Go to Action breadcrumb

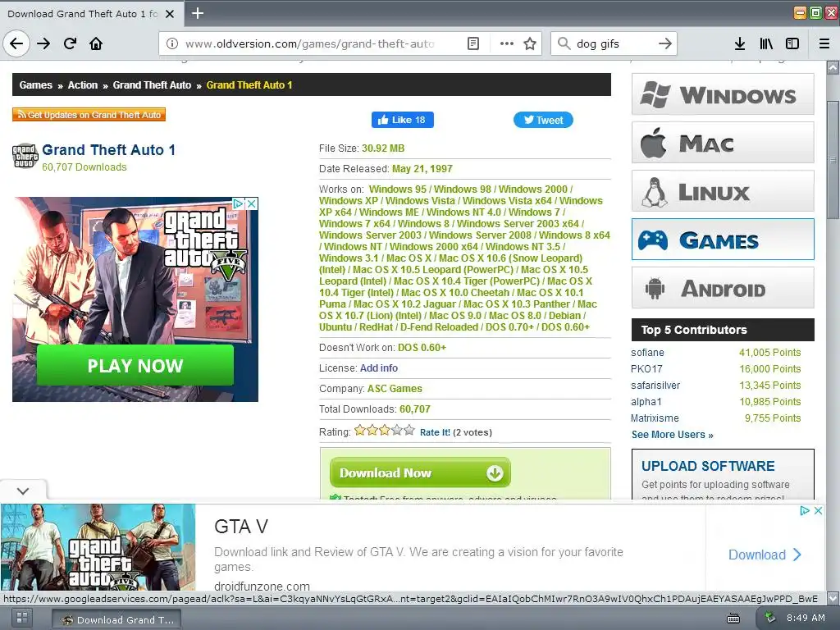tap(83, 85)
